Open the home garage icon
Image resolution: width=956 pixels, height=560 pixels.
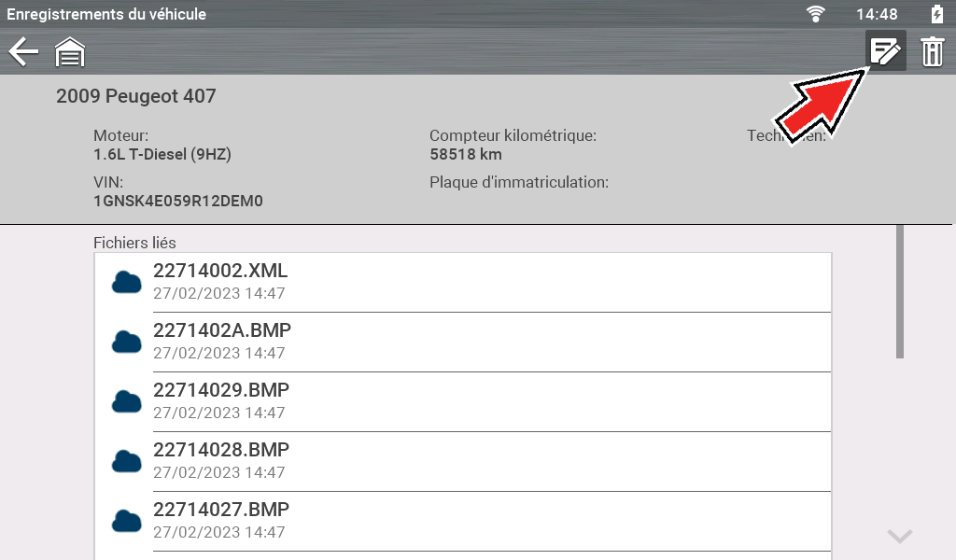pyautogui.click(x=70, y=52)
